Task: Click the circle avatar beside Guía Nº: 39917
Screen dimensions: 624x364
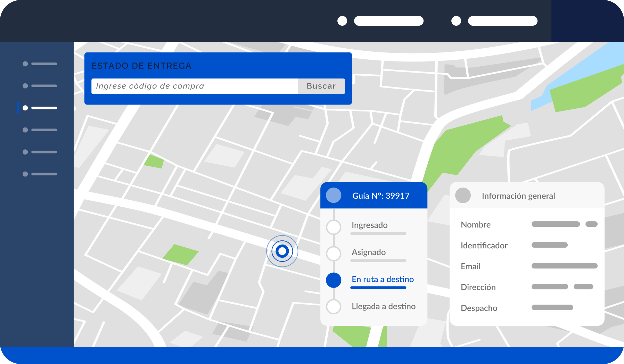Action: (334, 196)
